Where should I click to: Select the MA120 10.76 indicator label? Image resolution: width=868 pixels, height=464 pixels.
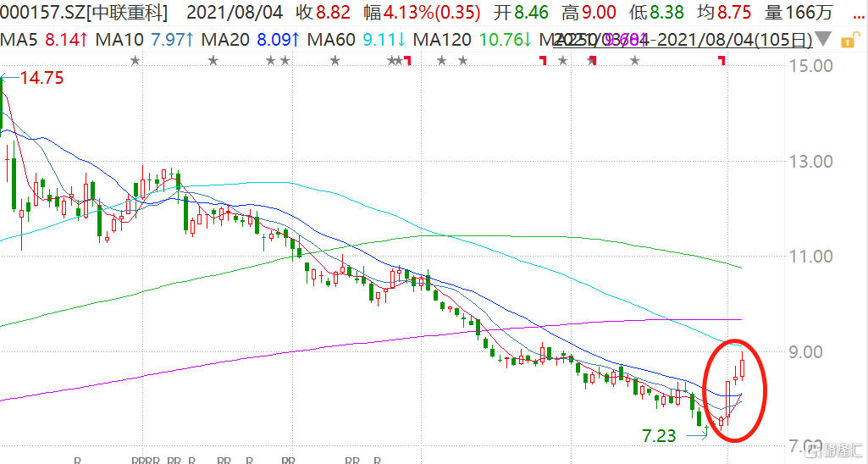coord(473,39)
